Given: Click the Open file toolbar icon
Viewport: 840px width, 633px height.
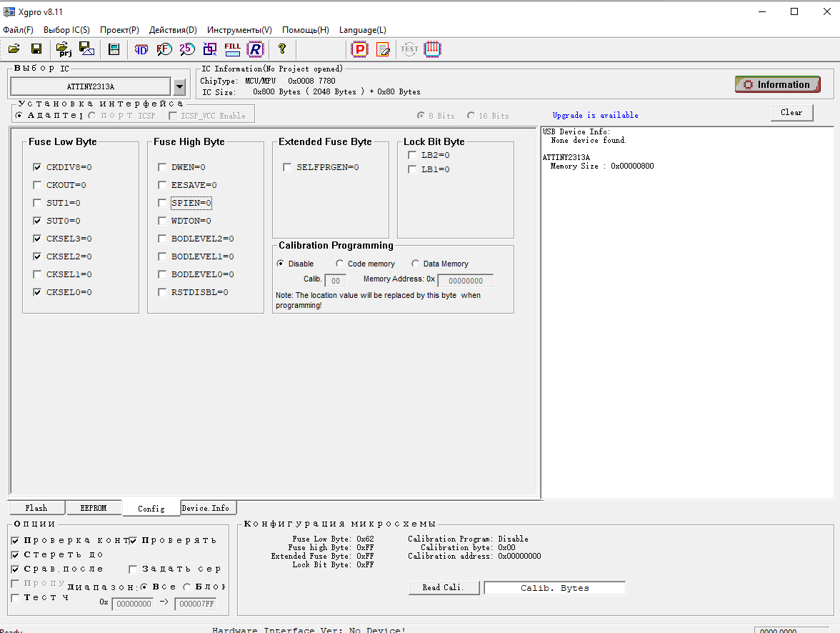Looking at the screenshot, I should click(x=14, y=49).
